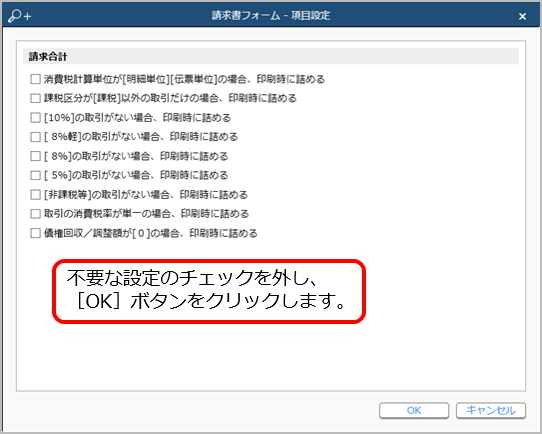This screenshot has width=542, height=434.
Task: Confirm settings with the OK button
Action: pos(414,411)
